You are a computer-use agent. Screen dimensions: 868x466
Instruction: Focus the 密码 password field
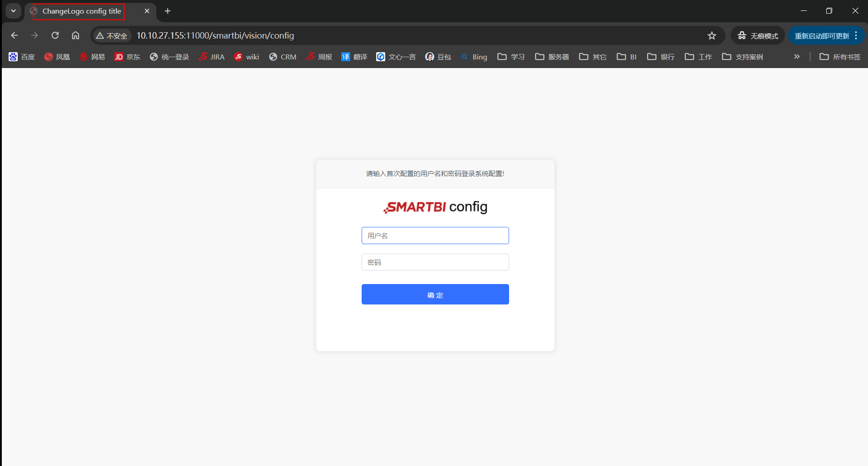435,262
